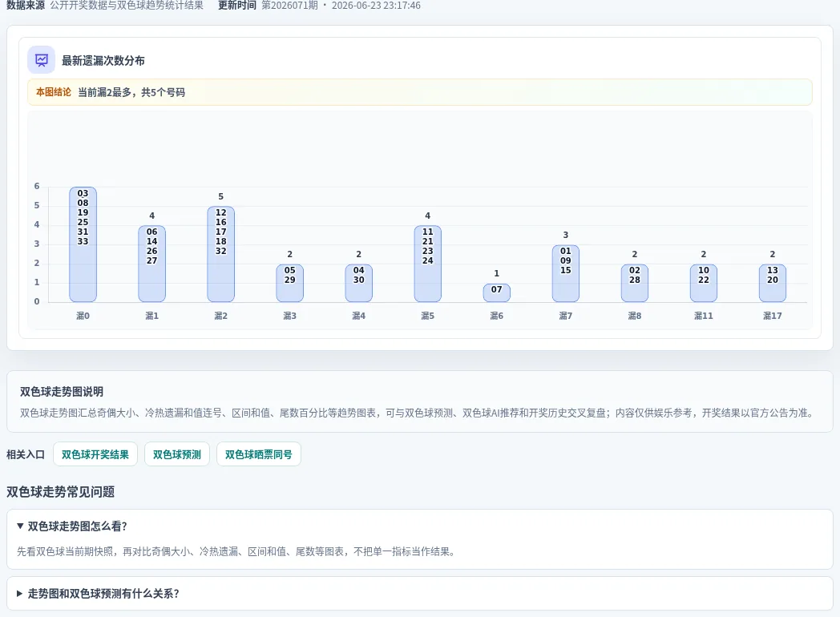Click the 双色球走势常见问题 heading

click(61, 492)
